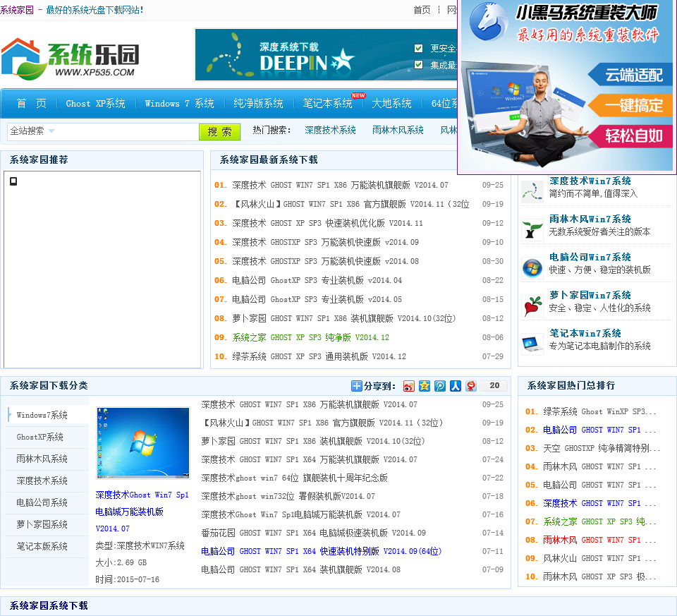The width and height of the screenshot is (677, 616).
Task: Open item 02 风林火山 GHOST WIN7 官方旗舰版
Action: pyautogui.click(x=350, y=204)
